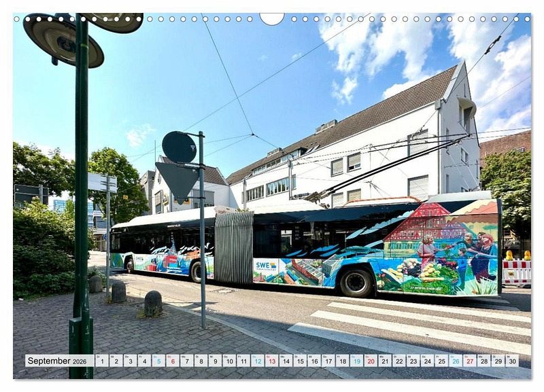Image resolution: width=544 pixels, height=392 pixels.
Task: Choose Sunday day 6 in the strip
Action: pos(173,361)
